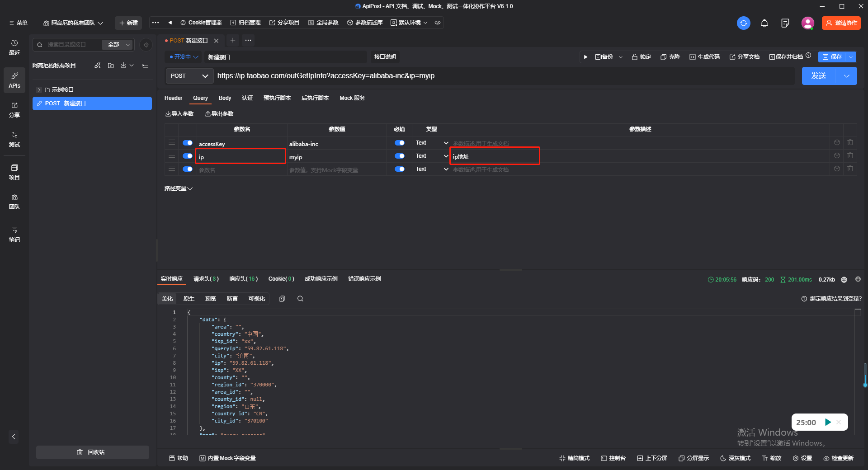The height and width of the screenshot is (470, 868).
Task: Click the back triangle in top toolbar
Action: point(170,23)
